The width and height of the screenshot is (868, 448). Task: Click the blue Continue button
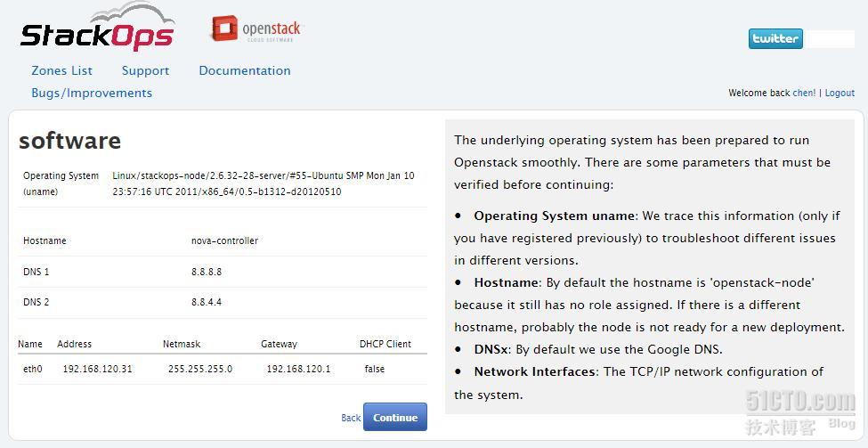coord(395,417)
